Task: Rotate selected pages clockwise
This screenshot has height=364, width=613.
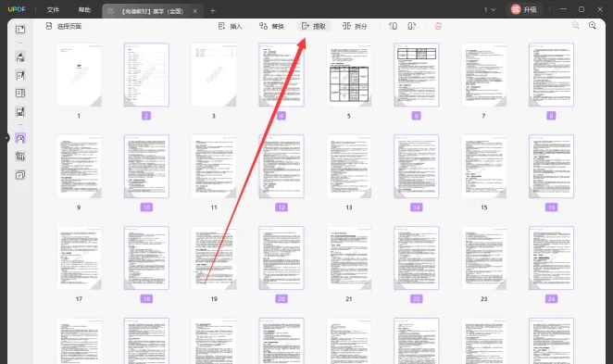Action: 412,26
